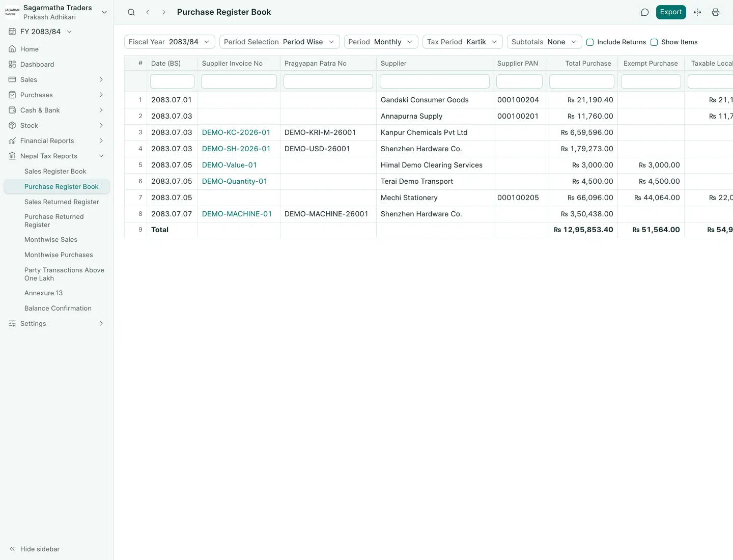Open the company switcher chevron
The height and width of the screenshot is (560, 733).
click(104, 12)
